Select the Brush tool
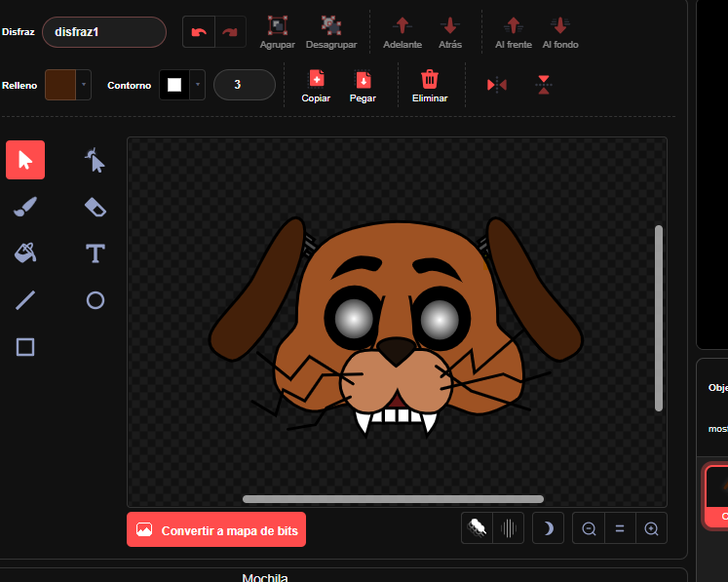The image size is (728, 582). click(x=25, y=207)
